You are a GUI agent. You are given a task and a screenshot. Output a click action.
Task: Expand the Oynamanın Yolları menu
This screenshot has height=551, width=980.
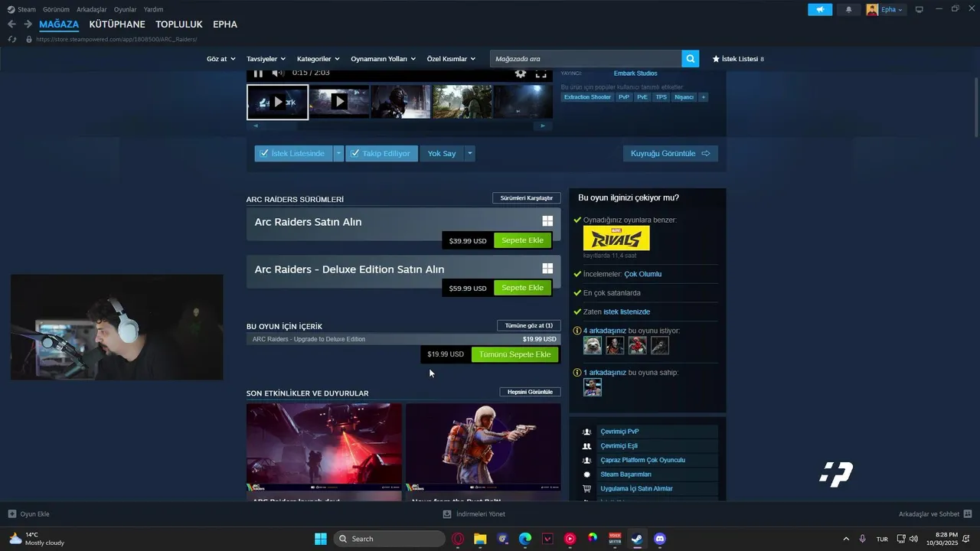pyautogui.click(x=383, y=59)
